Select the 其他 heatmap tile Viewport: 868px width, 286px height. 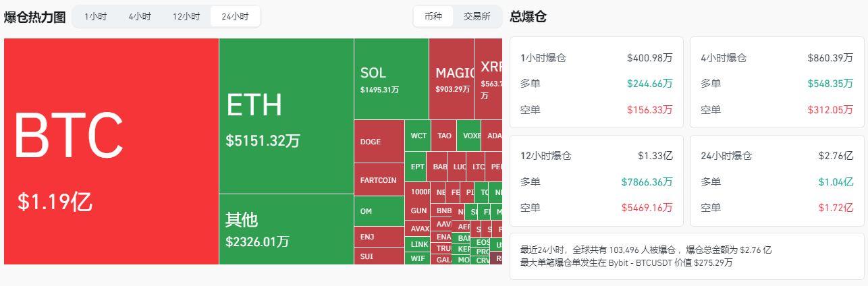(x=286, y=229)
